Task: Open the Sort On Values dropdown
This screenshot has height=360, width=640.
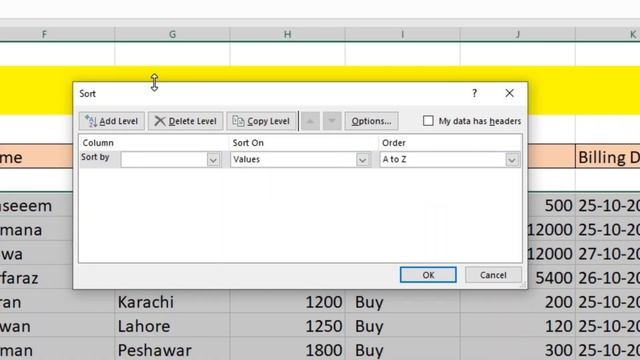Action: pyautogui.click(x=362, y=160)
